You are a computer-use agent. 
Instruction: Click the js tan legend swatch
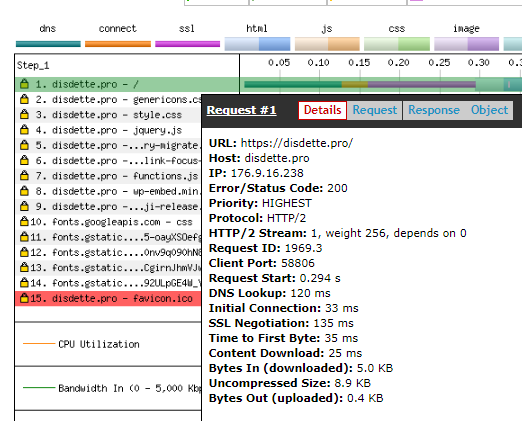click(327, 44)
